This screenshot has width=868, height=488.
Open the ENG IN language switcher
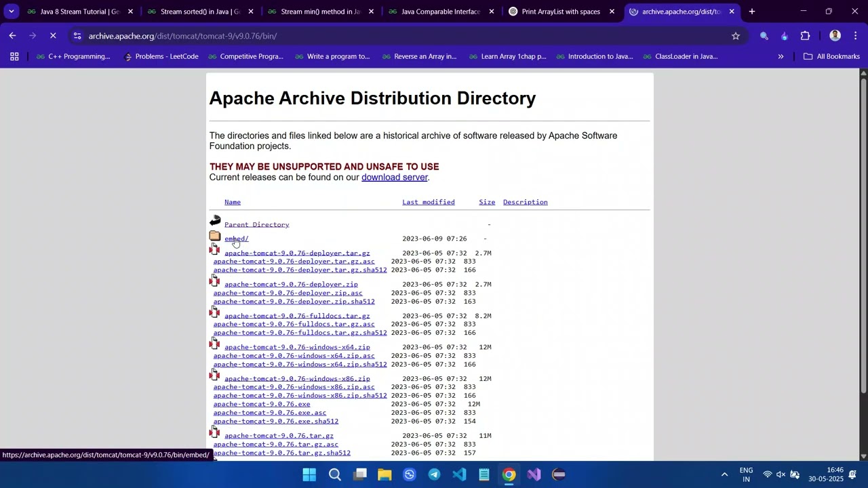[x=746, y=474]
